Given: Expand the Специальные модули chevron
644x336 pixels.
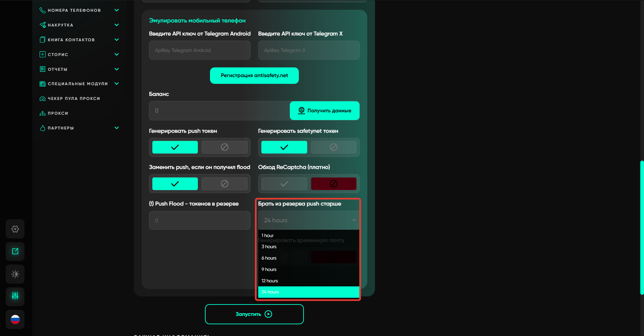Looking at the screenshot, I should 116,83.
